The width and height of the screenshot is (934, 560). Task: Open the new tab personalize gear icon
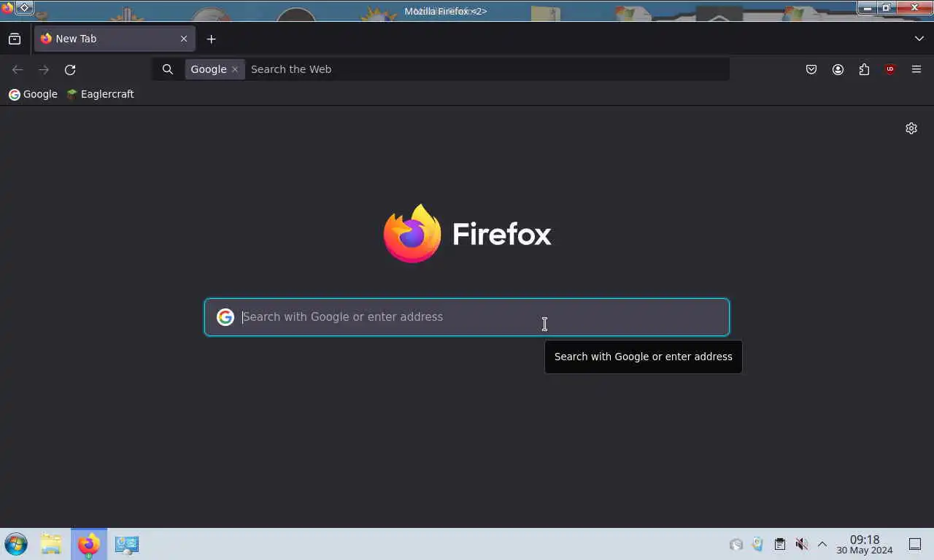tap(911, 128)
